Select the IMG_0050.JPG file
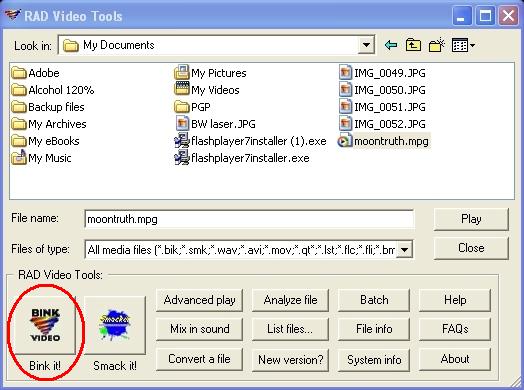The image size is (524, 390). click(x=382, y=90)
